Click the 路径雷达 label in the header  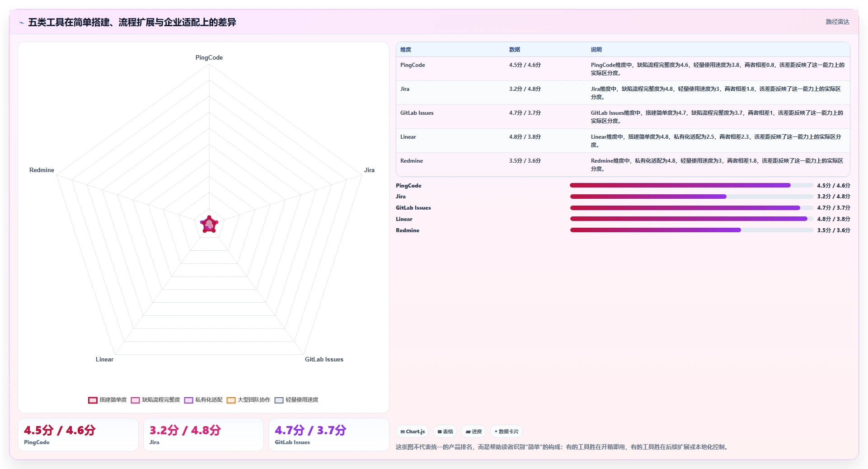[837, 22]
